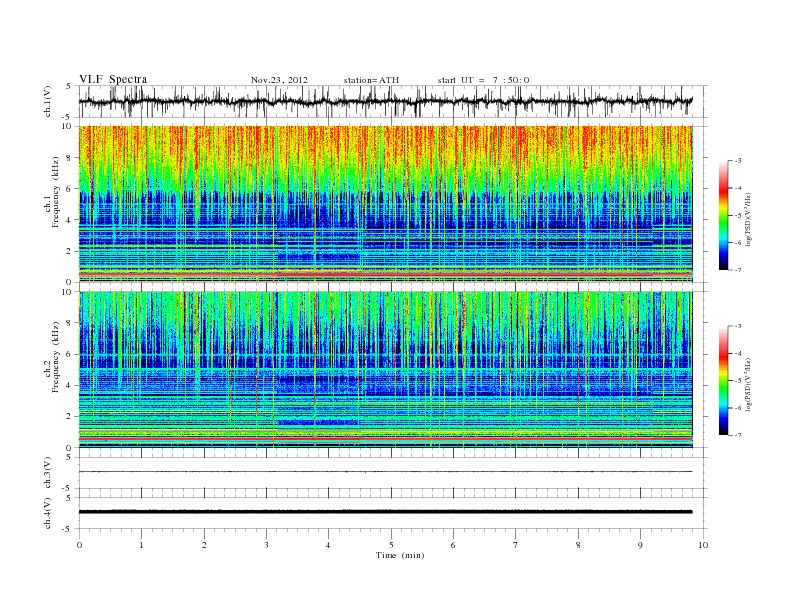792x612 pixels.
Task: Click the "8" kHz tick on ch.2 spectrogram
Action: pos(70,323)
